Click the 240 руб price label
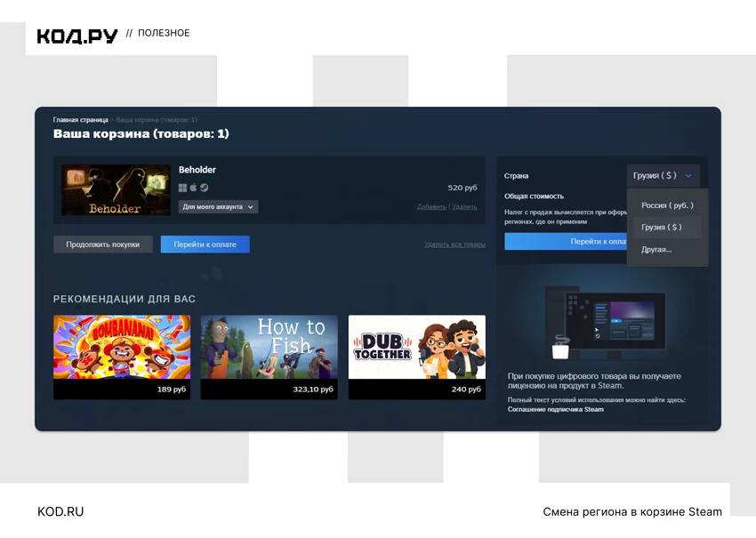Screen dimensions: 756x538 (466, 389)
